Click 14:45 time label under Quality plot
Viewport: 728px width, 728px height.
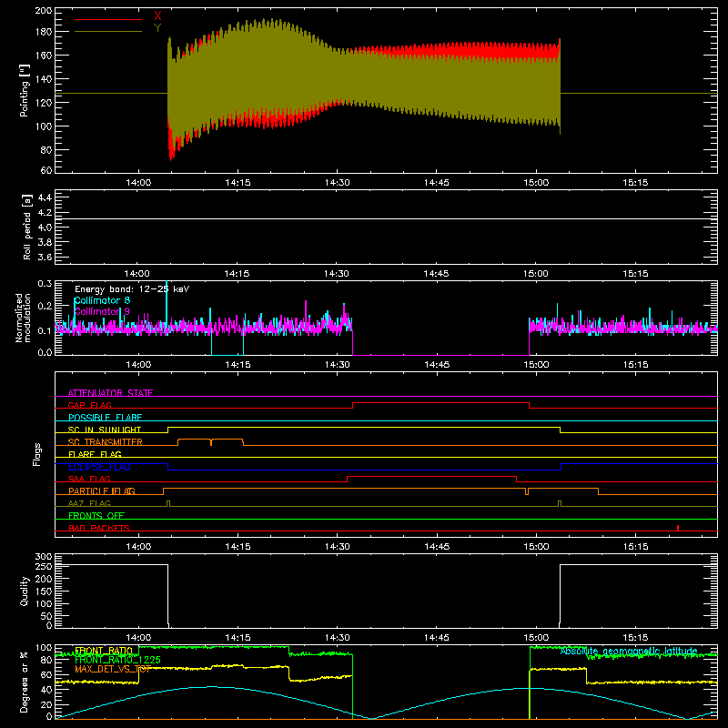[437, 638]
